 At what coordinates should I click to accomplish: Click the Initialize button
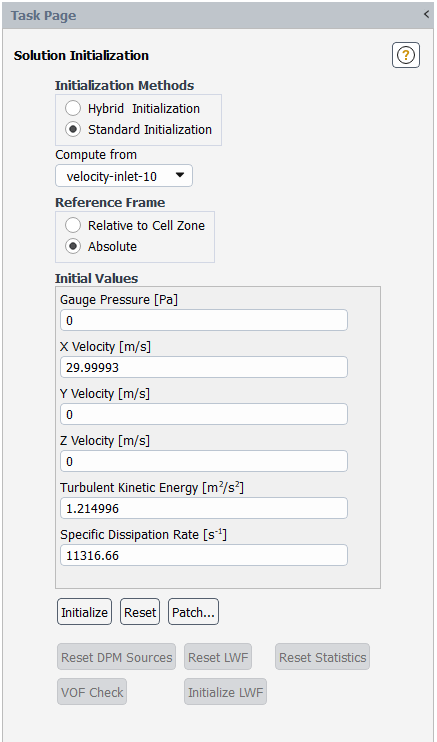(x=84, y=612)
